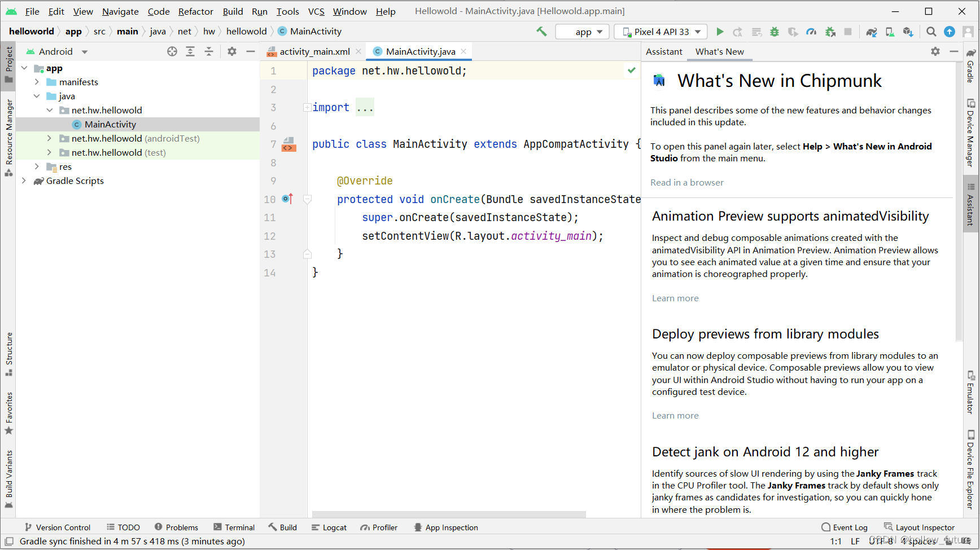The image size is (980, 550).
Task: Click Attach Debugger to Android Process icon
Action: 830,32
